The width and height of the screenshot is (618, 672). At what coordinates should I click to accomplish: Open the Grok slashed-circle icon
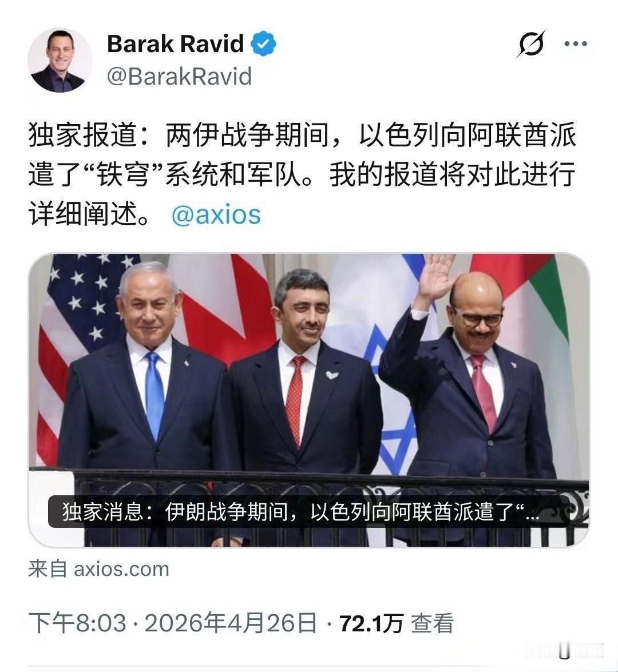[x=532, y=43]
